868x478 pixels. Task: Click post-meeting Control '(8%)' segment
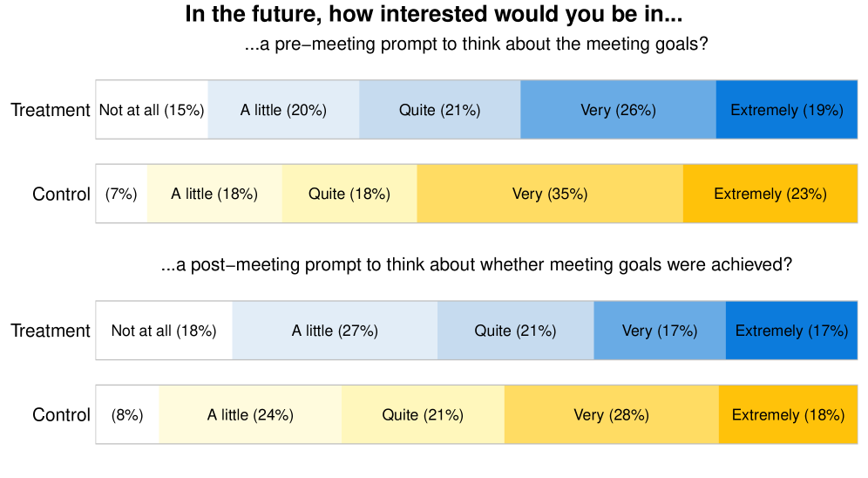[127, 415]
